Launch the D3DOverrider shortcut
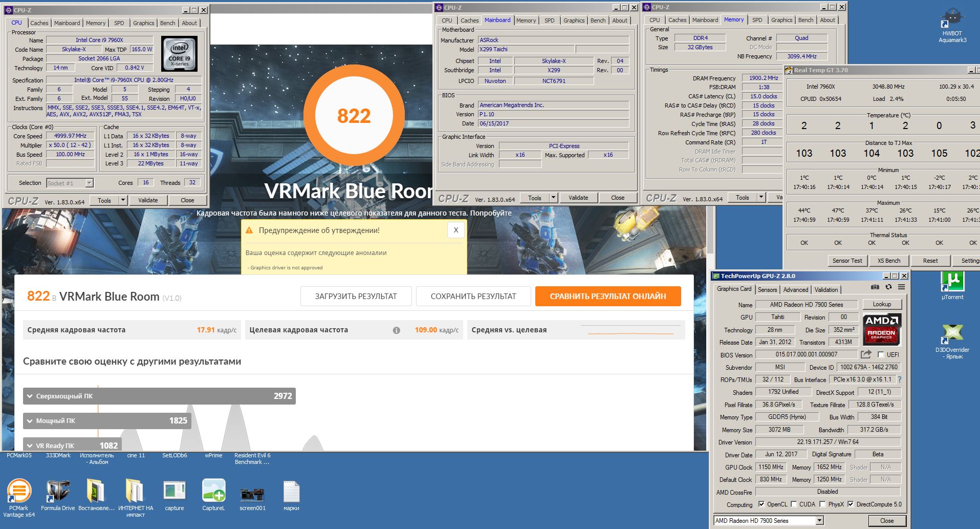 tap(952, 342)
